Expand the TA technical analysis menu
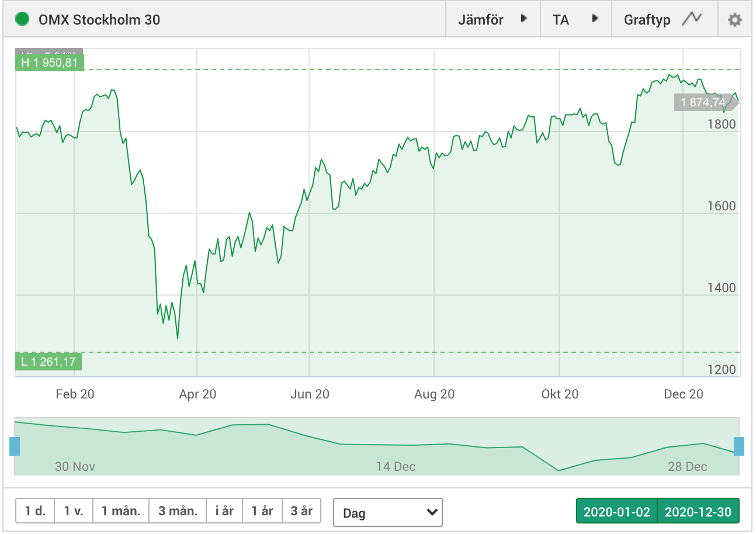756x534 pixels. tap(576, 19)
